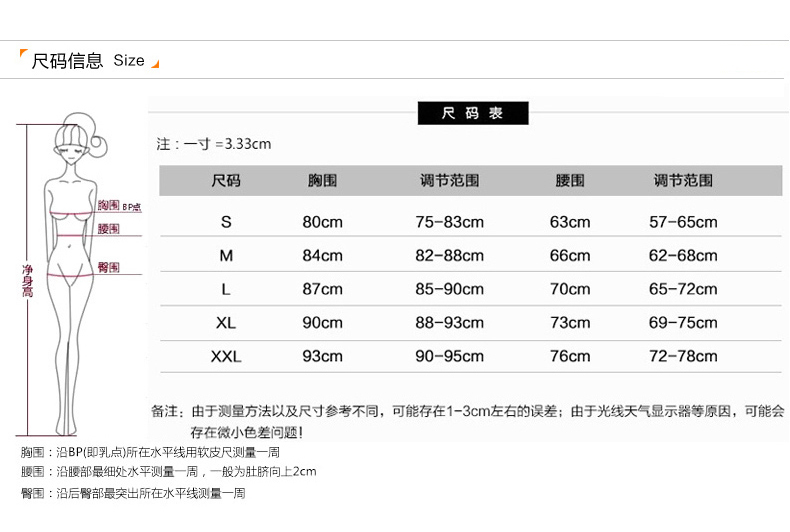Select the black 尺码表 title label
Image resolution: width=790 pixels, height=532 pixels.
point(473,113)
